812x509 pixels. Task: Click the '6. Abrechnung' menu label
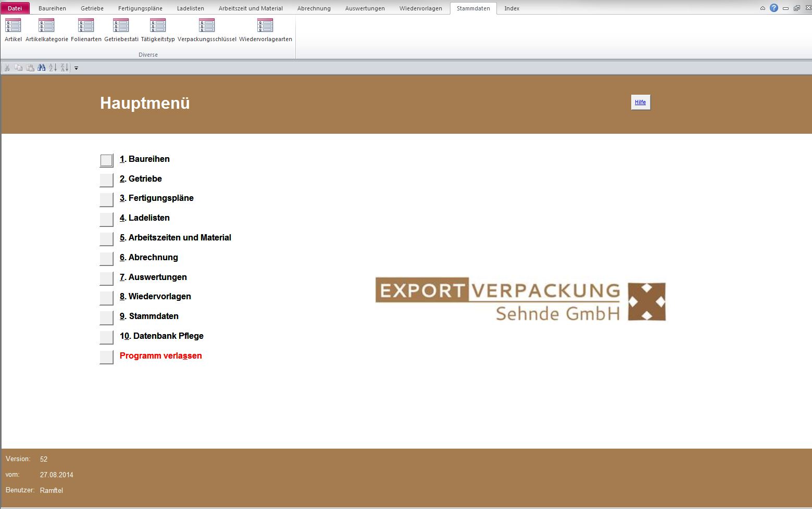pos(149,258)
